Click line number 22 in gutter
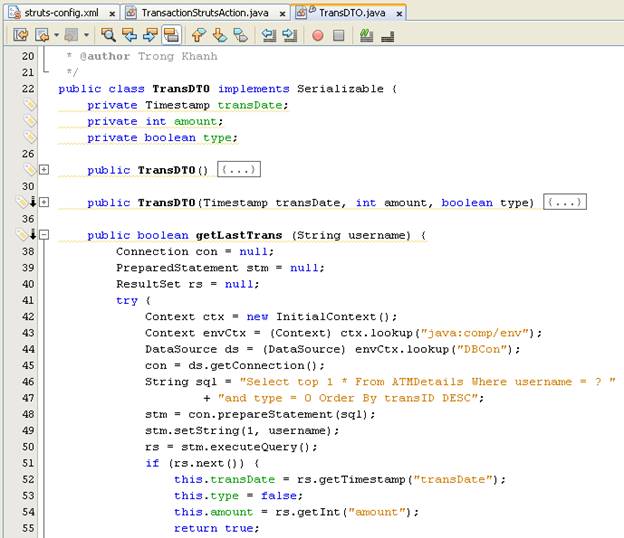The height and width of the screenshot is (538, 624). pos(28,88)
